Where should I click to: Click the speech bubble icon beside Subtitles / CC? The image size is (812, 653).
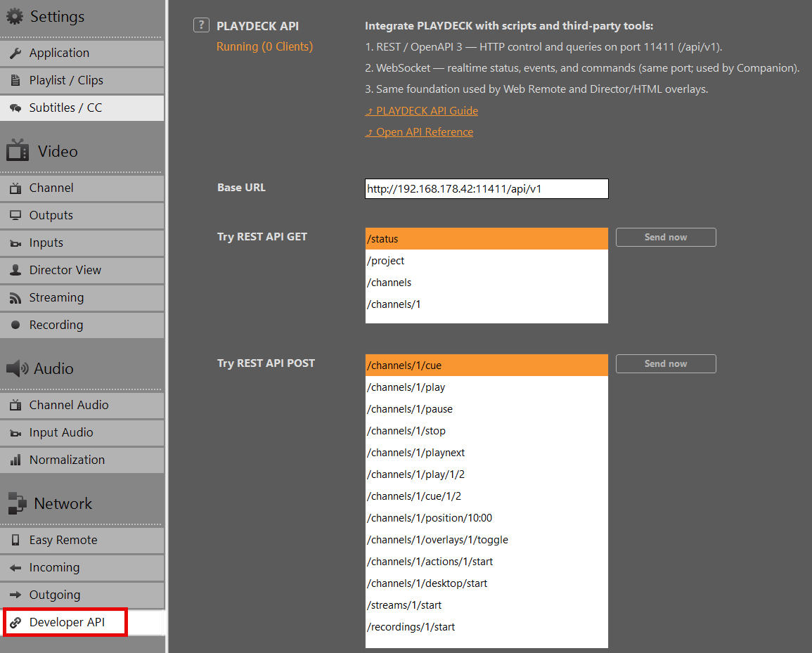[x=15, y=108]
